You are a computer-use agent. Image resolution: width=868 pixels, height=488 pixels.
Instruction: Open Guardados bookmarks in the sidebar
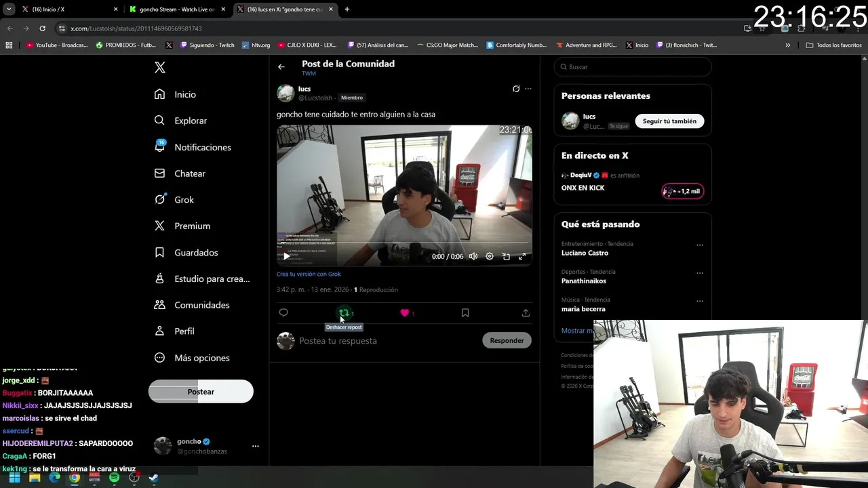[186, 252]
